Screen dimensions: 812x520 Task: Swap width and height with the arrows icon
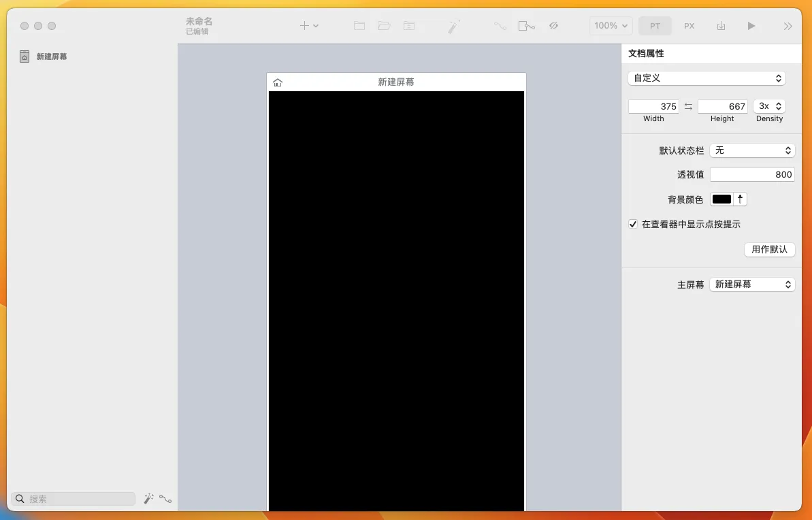coord(688,106)
